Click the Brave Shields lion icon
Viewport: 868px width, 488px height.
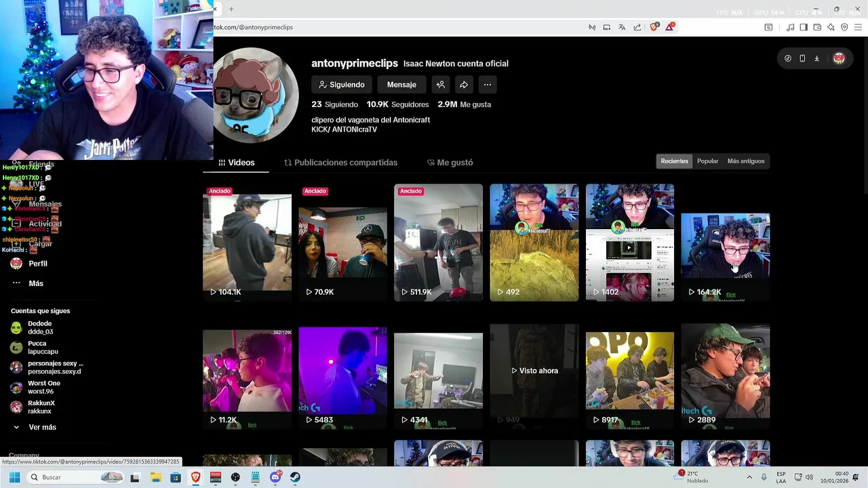coord(654,27)
